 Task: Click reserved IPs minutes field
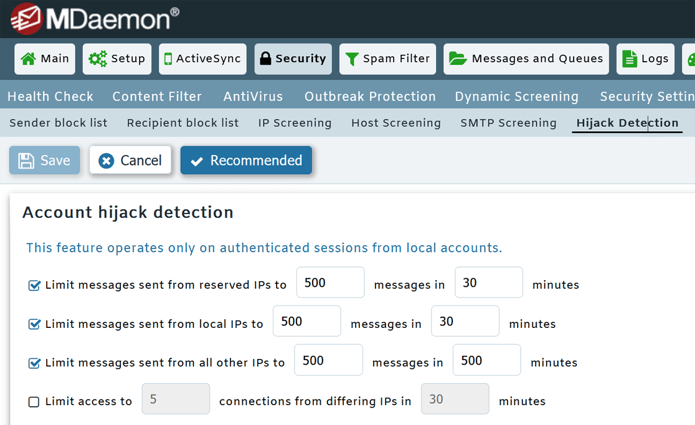click(x=488, y=282)
